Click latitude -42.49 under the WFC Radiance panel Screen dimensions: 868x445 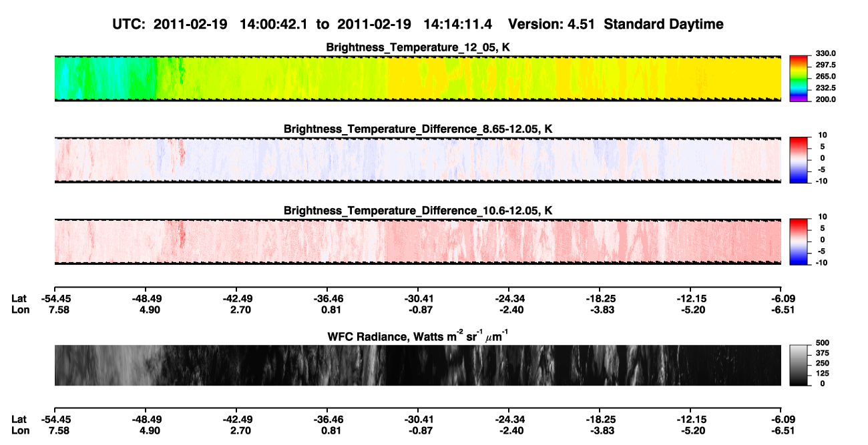237,419
